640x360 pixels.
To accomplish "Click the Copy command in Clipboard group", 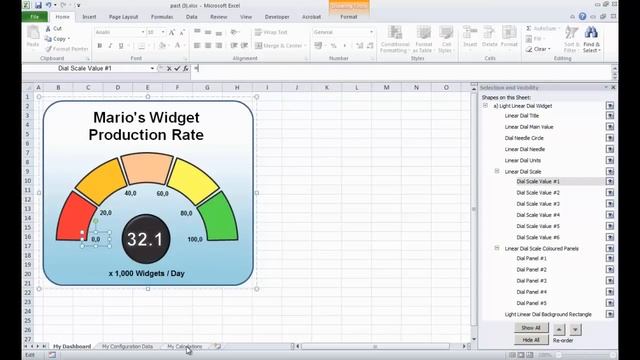I will point(56,39).
